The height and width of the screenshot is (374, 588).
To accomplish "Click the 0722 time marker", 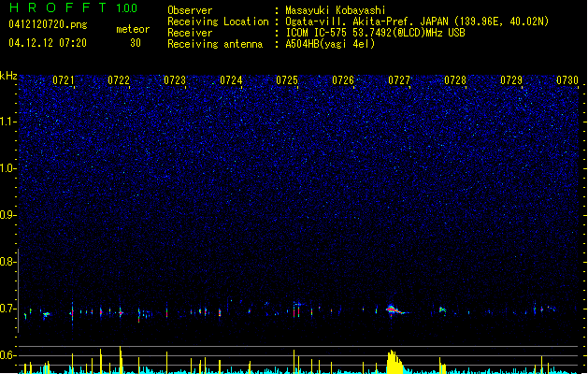I will 119,80.
